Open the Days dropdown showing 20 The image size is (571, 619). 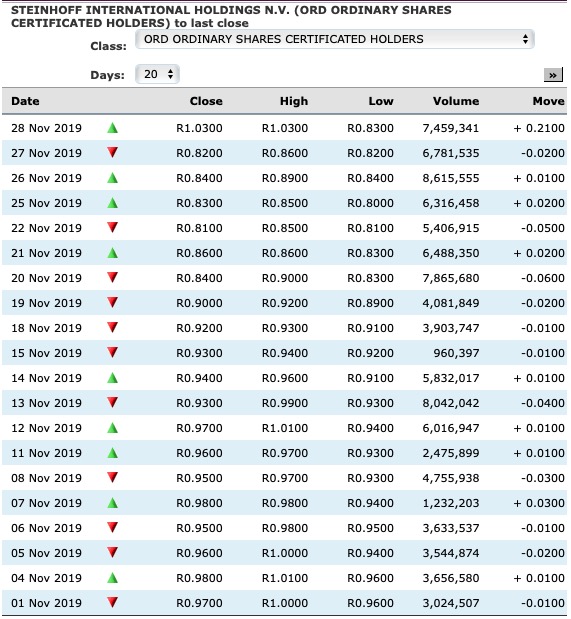coord(157,74)
